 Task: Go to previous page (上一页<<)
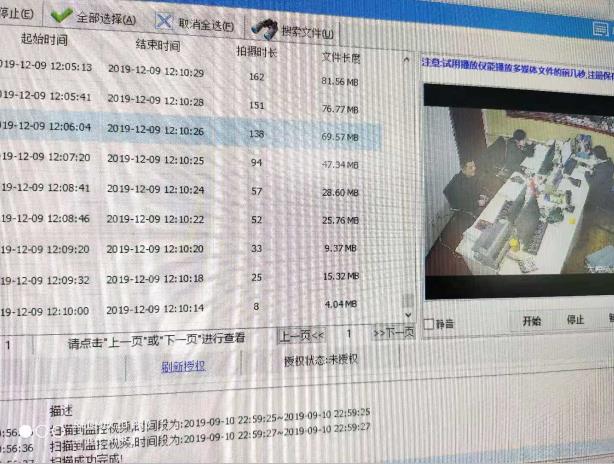(301, 335)
